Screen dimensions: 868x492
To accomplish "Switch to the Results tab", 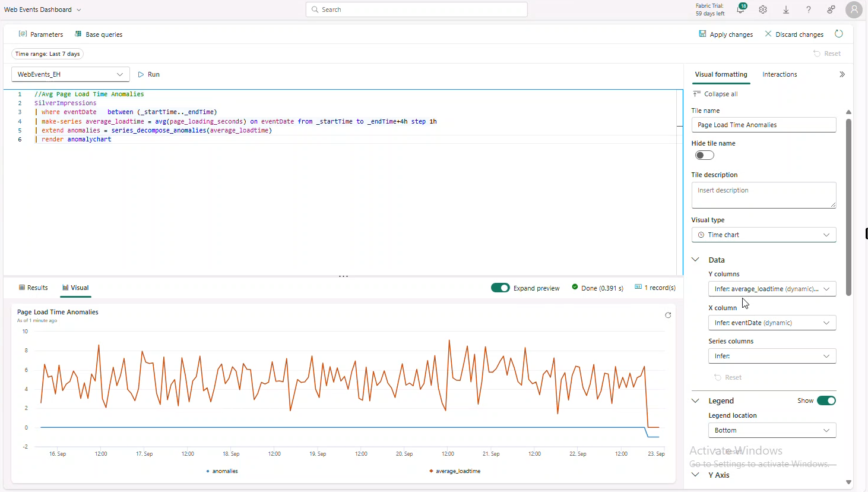I will pos(33,288).
